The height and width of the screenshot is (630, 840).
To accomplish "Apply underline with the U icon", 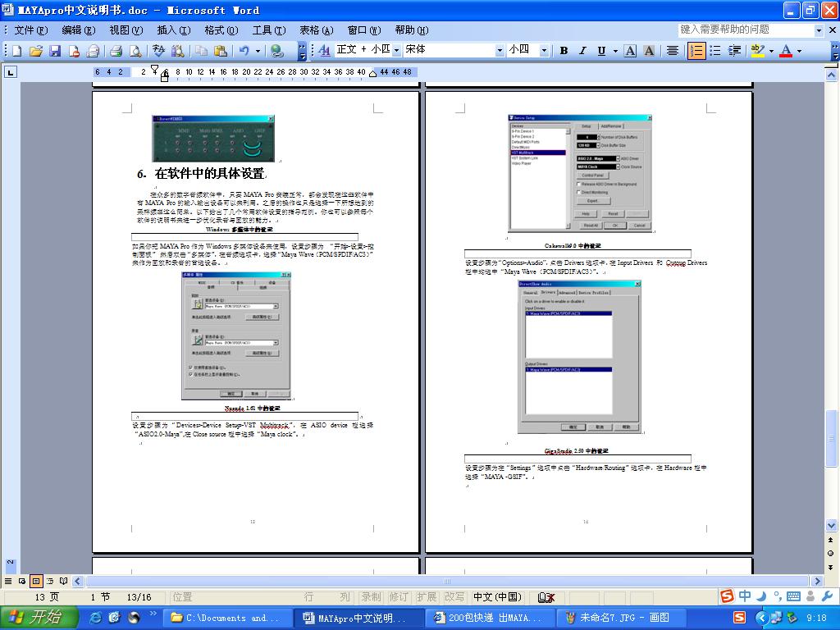I will click(x=602, y=51).
